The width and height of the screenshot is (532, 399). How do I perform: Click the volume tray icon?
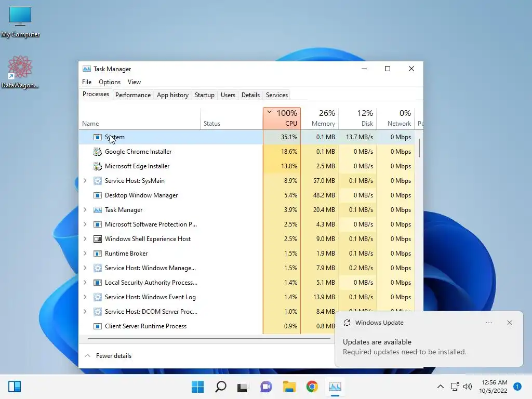(x=468, y=387)
